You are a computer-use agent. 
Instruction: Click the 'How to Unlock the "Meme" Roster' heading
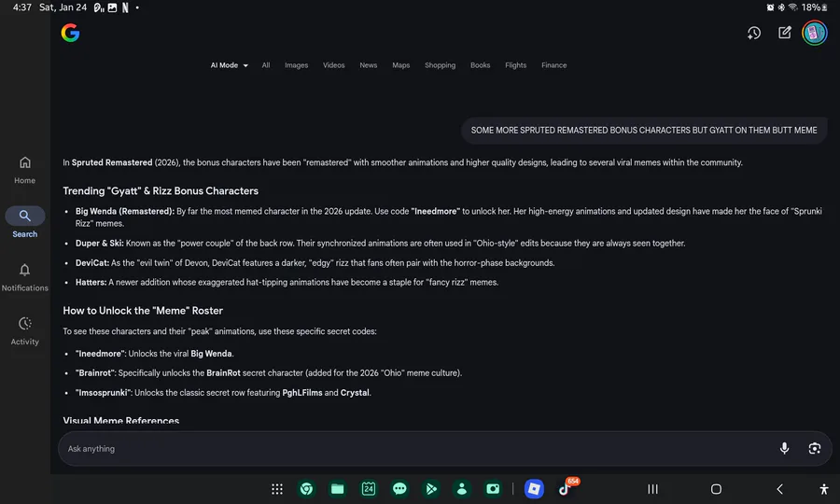click(143, 311)
